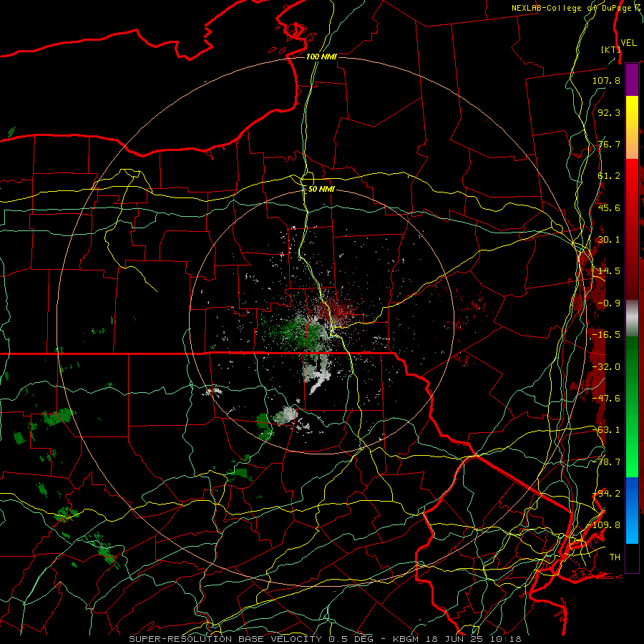The width and height of the screenshot is (644, 644).
Task: Click the gray near-zero color bar segment
Action: (632, 317)
